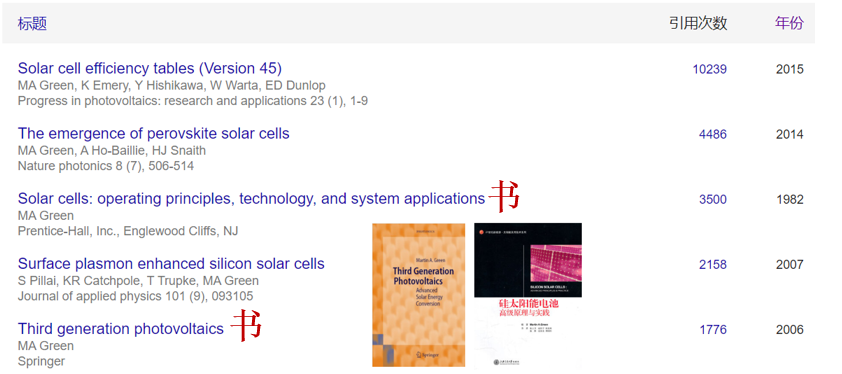Open Solar cells: operating principles article link
Screen dimensions: 842x374
click(251, 199)
